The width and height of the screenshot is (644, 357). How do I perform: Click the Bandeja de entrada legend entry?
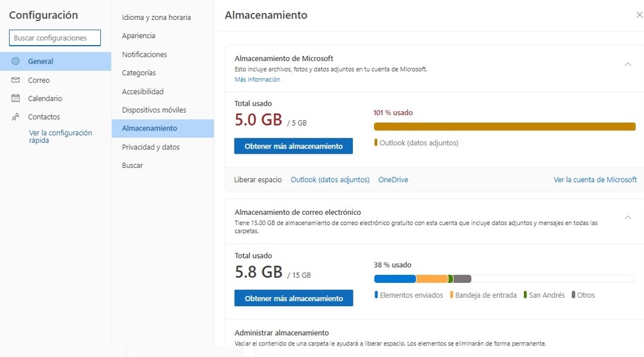pos(483,295)
